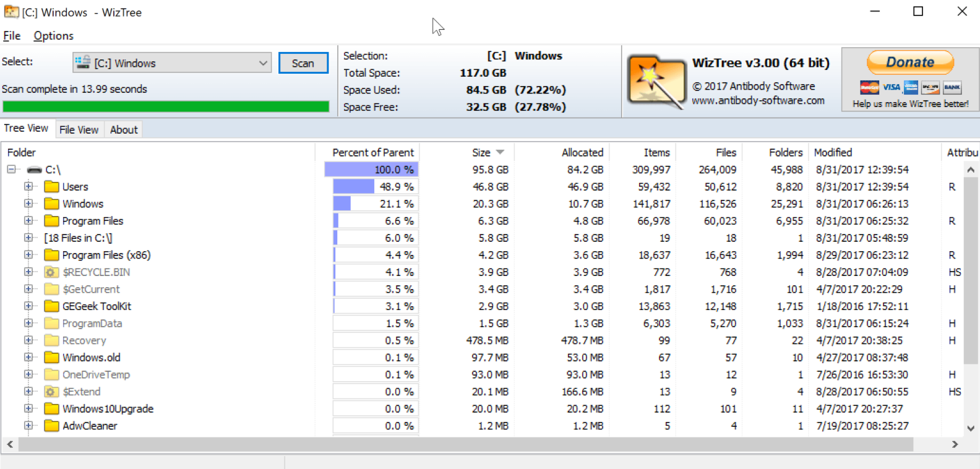Viewport: 980px width, 469px height.
Task: Expand the Users folder node
Action: pos(28,186)
